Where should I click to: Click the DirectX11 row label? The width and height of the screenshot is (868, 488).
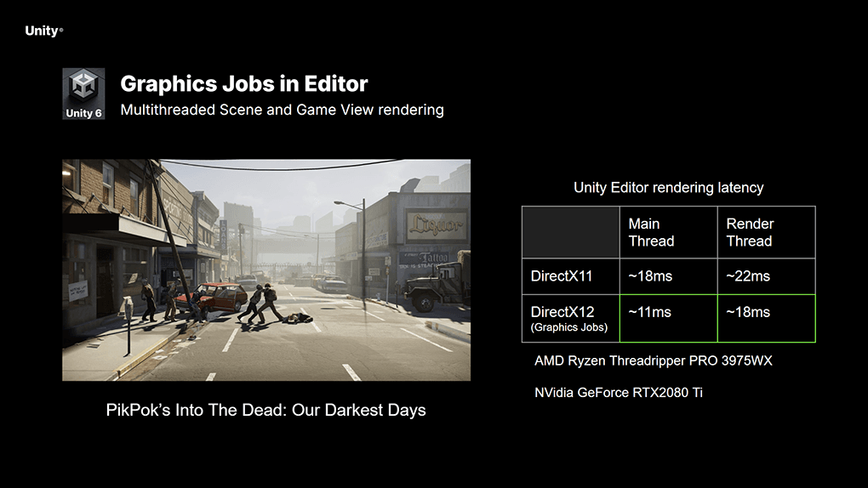click(x=571, y=276)
